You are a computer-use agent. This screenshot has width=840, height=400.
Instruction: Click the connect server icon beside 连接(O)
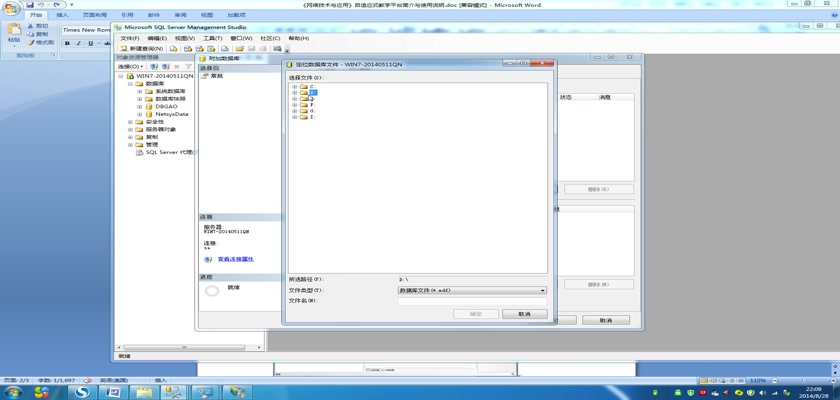(154, 66)
